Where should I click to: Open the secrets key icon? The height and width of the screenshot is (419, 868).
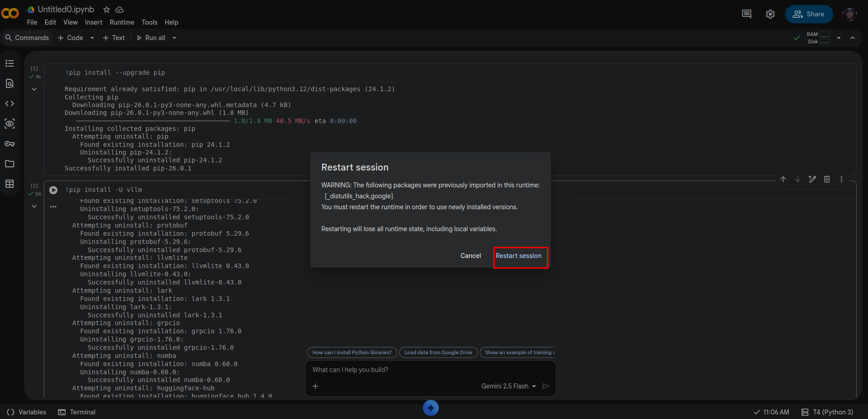tap(10, 144)
